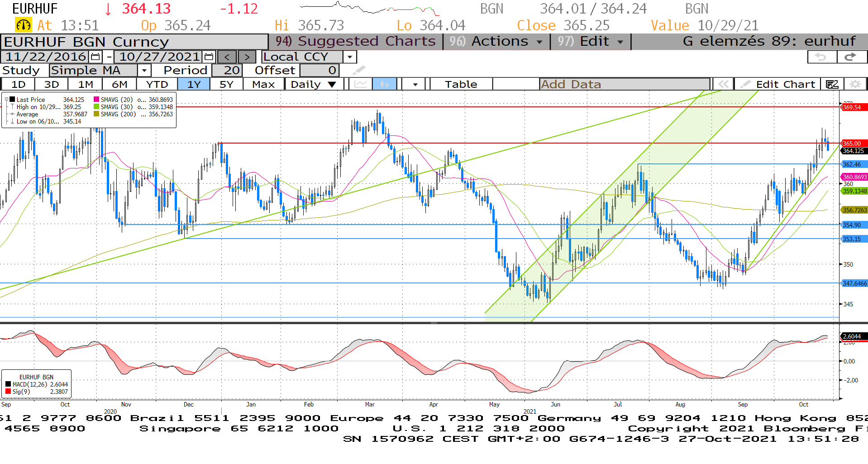Screen dimensions: 868x464
Task: Open the chart settings gear icon
Action: pyautogui.click(x=854, y=84)
